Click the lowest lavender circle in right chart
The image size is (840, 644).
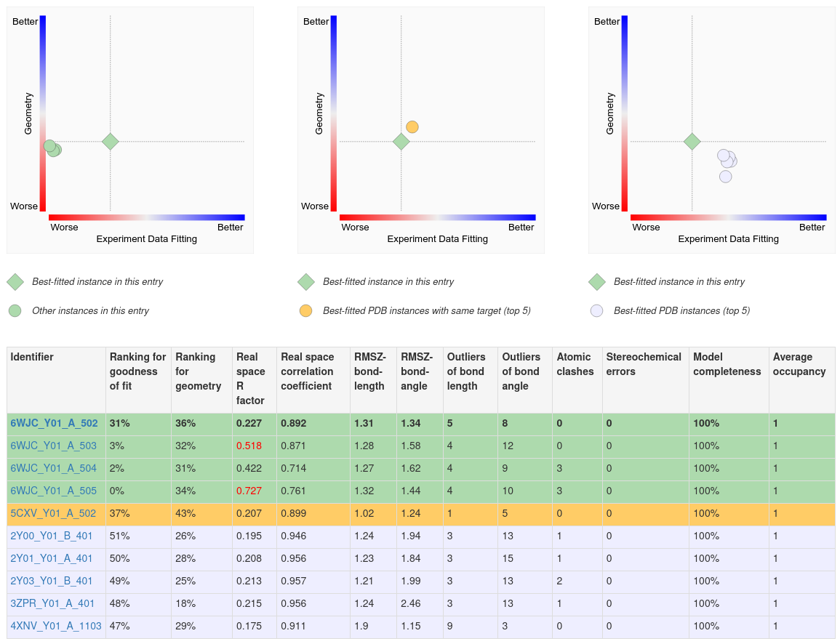coord(726,177)
